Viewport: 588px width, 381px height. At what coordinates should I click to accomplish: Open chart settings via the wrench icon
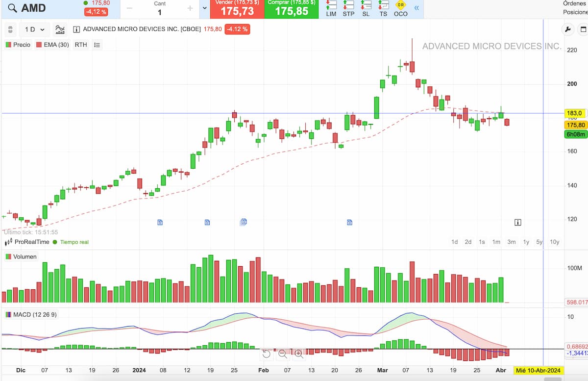coord(568,29)
